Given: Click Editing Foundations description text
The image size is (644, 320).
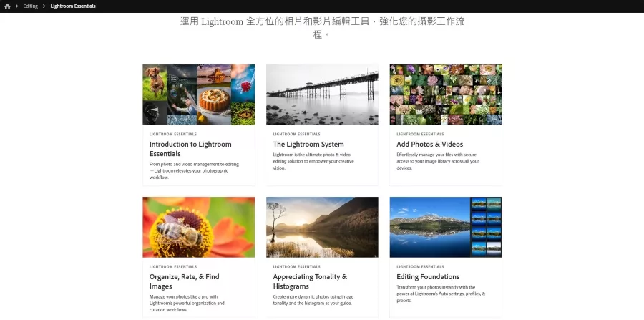Looking at the screenshot, I should click(441, 294).
